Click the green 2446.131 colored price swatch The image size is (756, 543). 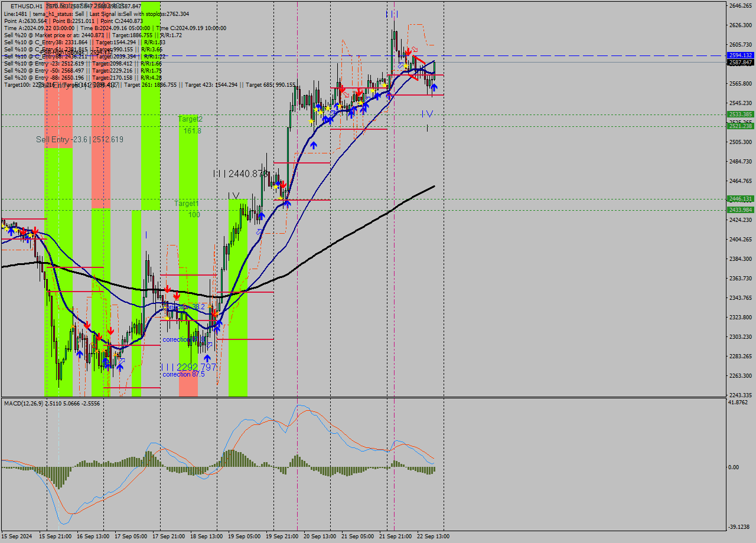click(x=740, y=199)
